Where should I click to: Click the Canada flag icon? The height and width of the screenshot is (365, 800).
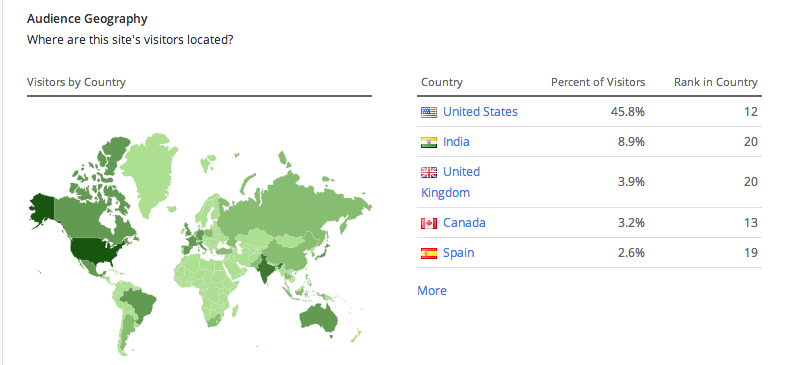point(429,223)
